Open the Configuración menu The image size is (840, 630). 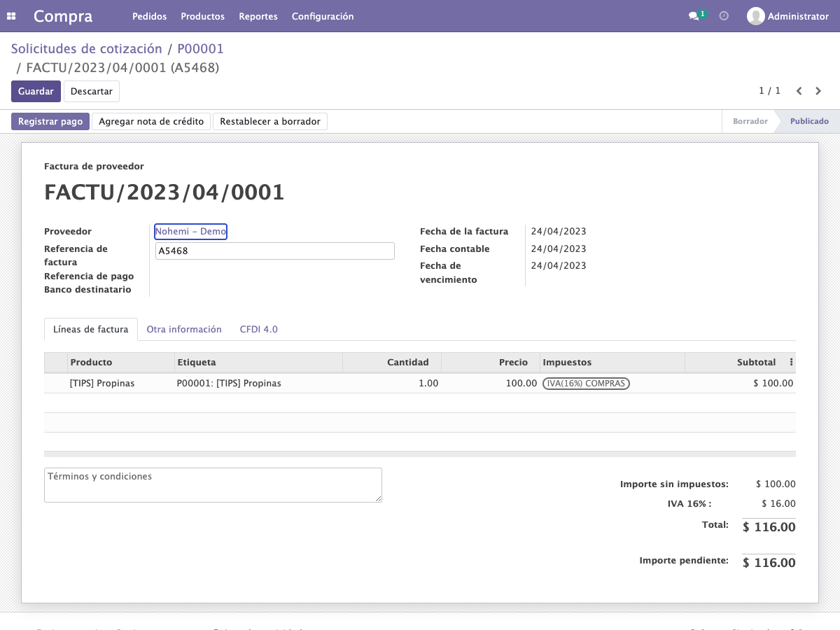click(x=323, y=16)
